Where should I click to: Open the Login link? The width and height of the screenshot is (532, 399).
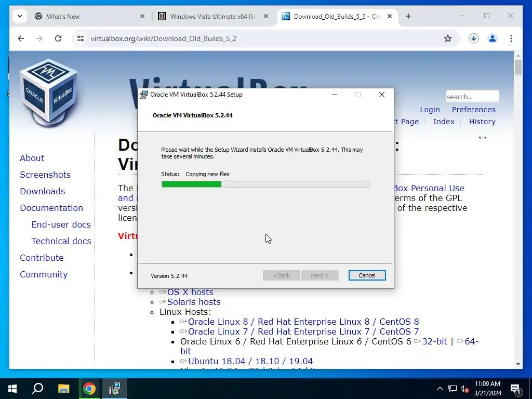click(x=430, y=110)
